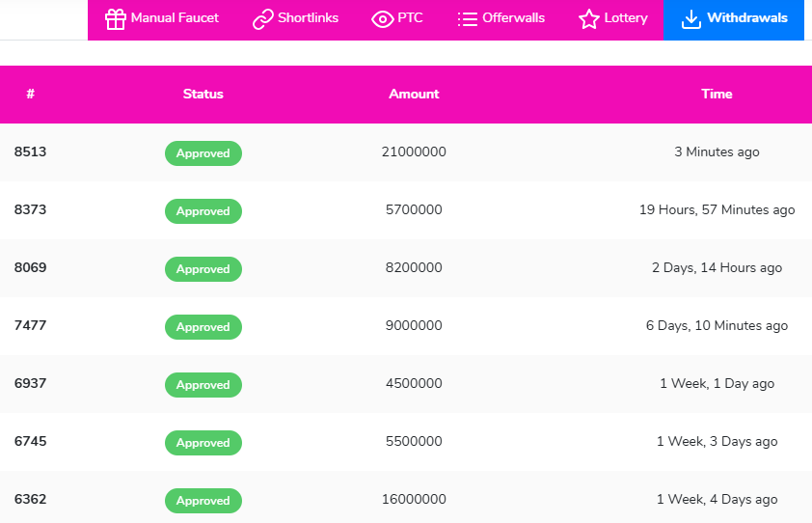Select withdrawal ID 6937
Screen dimensions: 812x523
click(x=30, y=384)
